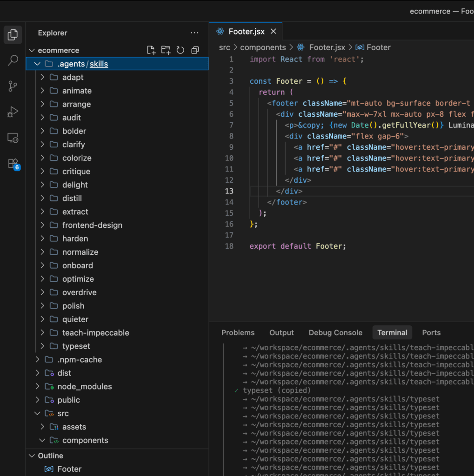
Task: Click the New Folder icon in Explorer
Action: pos(166,50)
